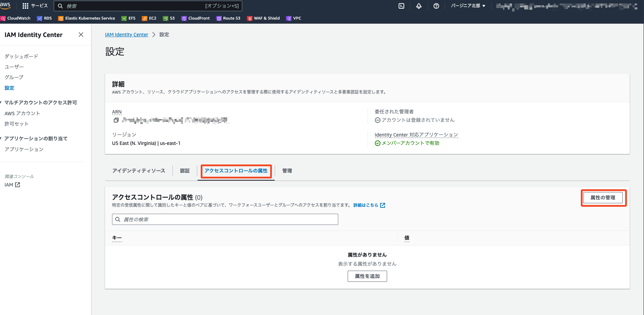Open CloudWatch shortcut in favorites bar

coord(16,18)
